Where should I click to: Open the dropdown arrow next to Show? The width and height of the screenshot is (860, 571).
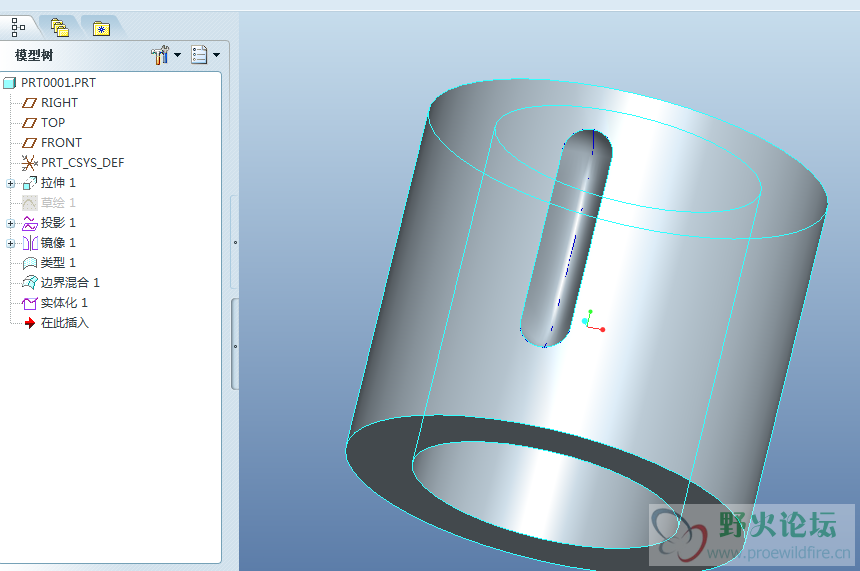click(x=216, y=55)
